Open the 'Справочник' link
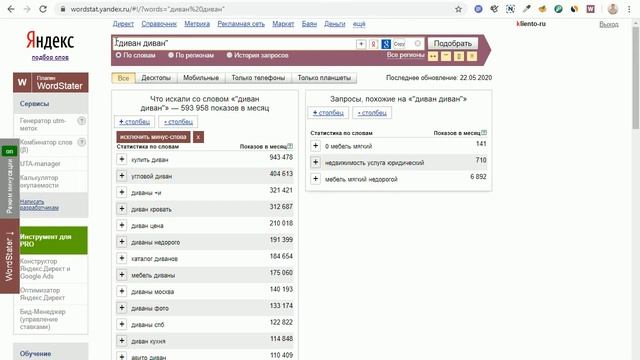This screenshot has height=360, width=640. coord(159,24)
